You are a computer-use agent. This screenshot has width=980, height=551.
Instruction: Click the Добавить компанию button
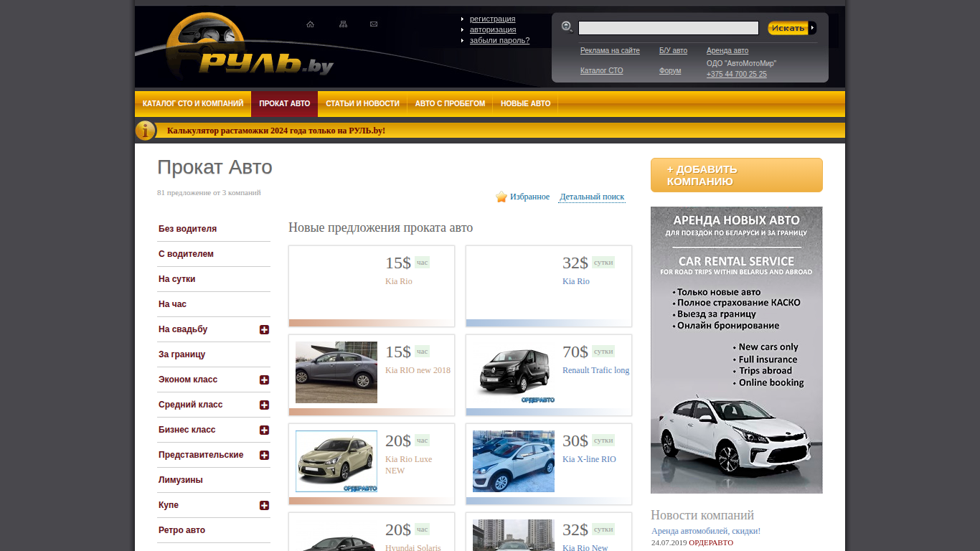[x=737, y=175]
